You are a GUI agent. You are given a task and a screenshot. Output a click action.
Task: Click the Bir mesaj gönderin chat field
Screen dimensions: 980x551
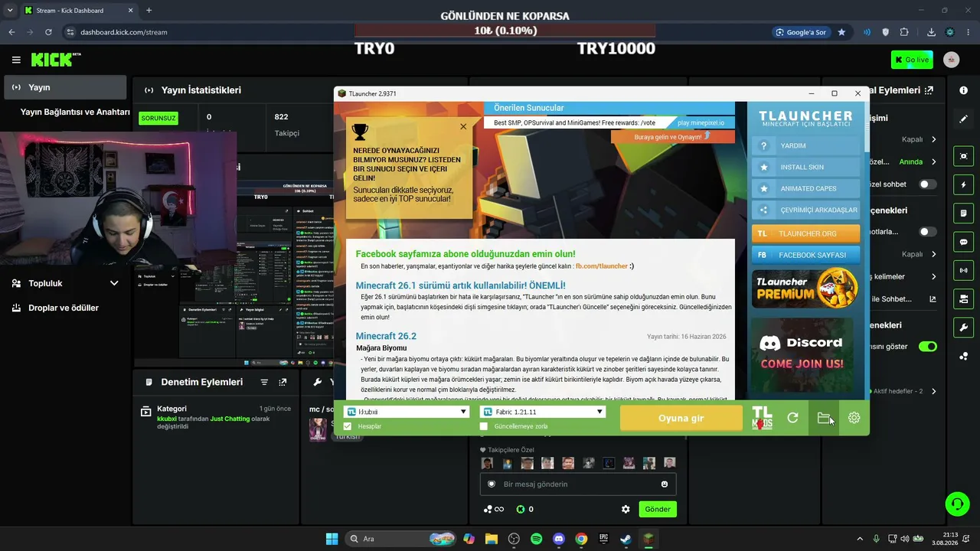tap(578, 484)
